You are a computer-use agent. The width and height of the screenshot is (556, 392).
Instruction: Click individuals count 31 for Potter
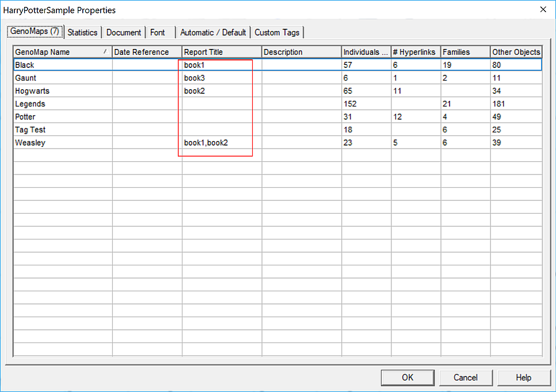[x=348, y=117]
